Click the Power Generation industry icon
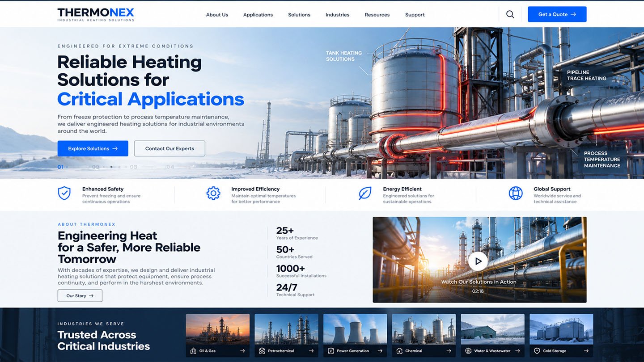 (331, 351)
